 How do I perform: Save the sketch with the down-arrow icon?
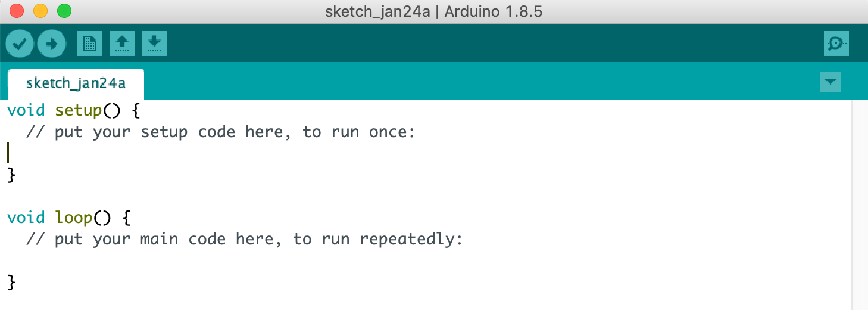click(154, 44)
